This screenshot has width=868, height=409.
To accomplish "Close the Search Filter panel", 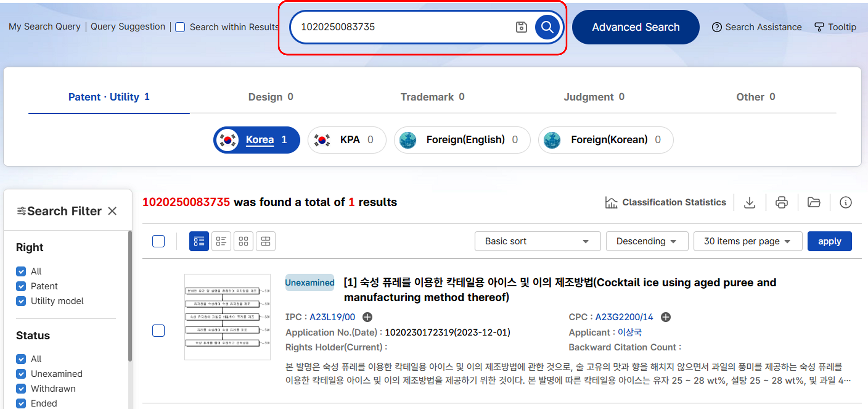I will click(x=112, y=211).
